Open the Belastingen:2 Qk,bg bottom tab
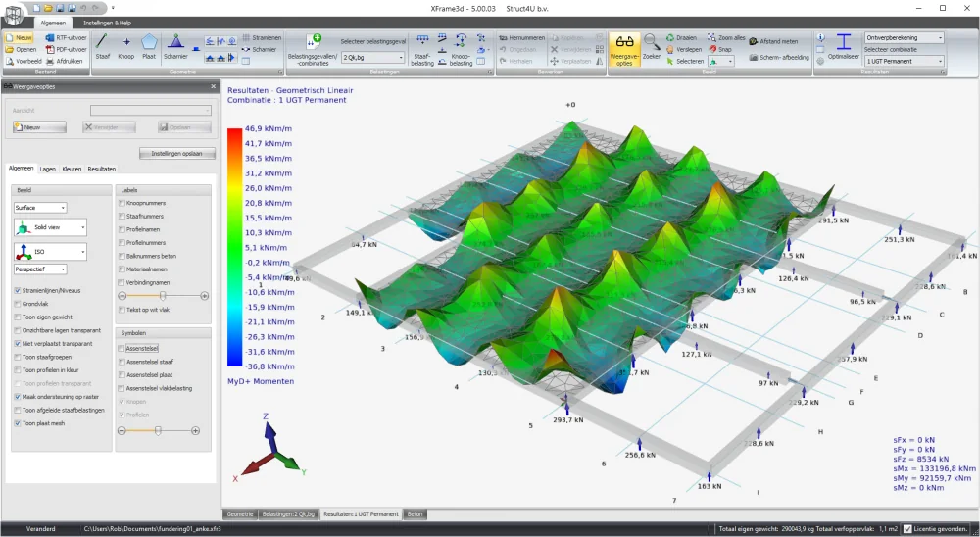The height and width of the screenshot is (537, 980). [288, 513]
